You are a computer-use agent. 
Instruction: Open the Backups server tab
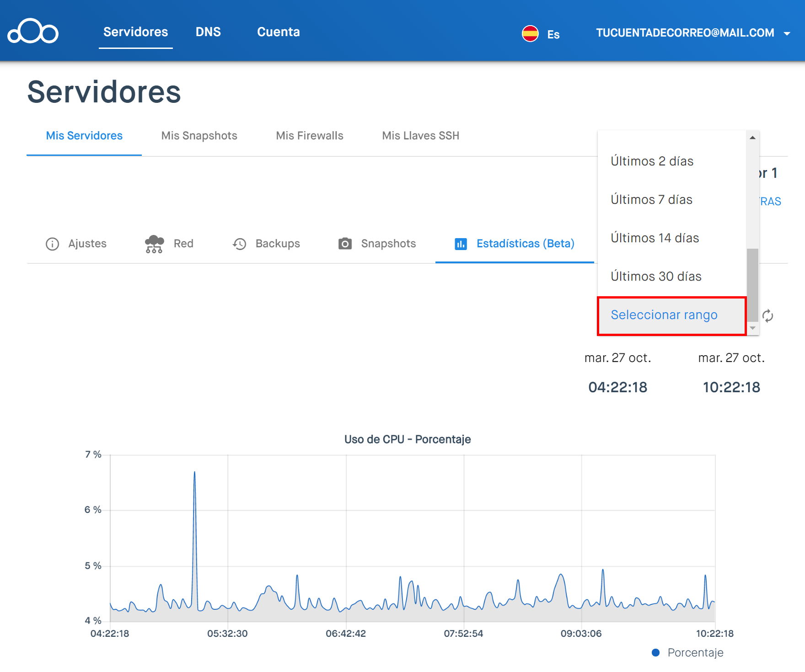[x=266, y=244]
